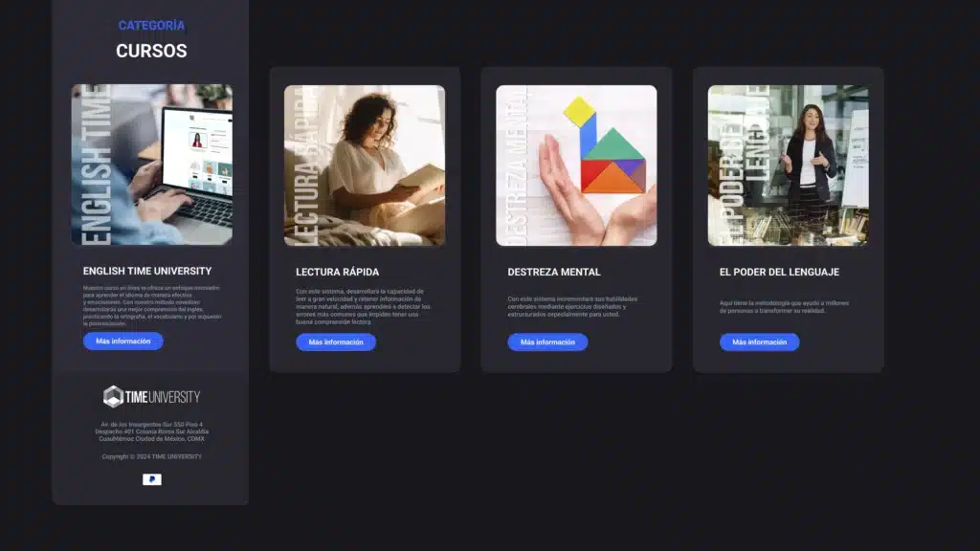Click the Copyright 2024 Time University text
This screenshot has height=551, width=980.
(152, 456)
